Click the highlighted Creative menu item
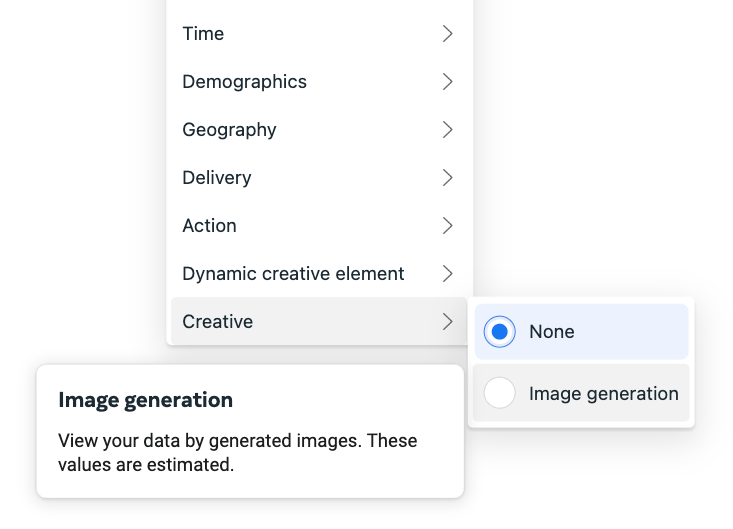 tap(319, 322)
